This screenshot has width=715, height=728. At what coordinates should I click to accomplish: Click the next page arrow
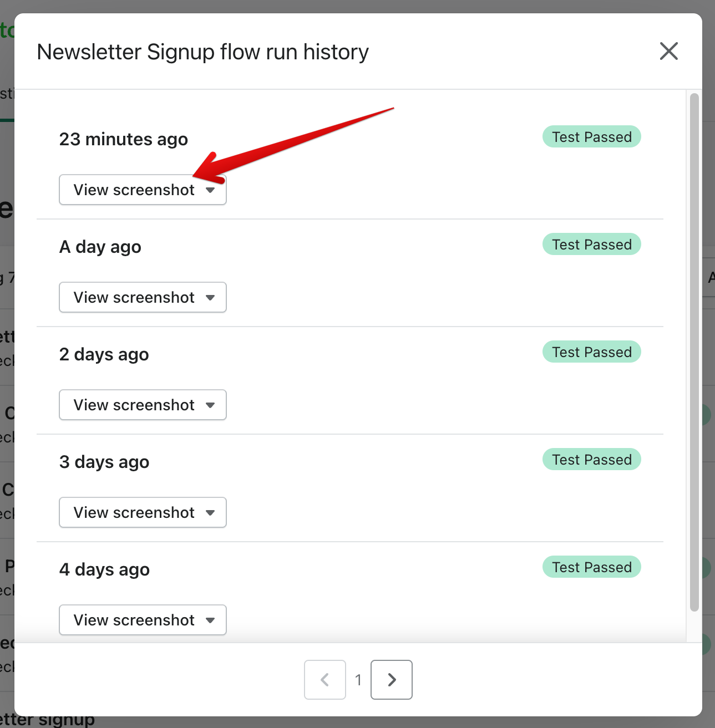pyautogui.click(x=391, y=680)
